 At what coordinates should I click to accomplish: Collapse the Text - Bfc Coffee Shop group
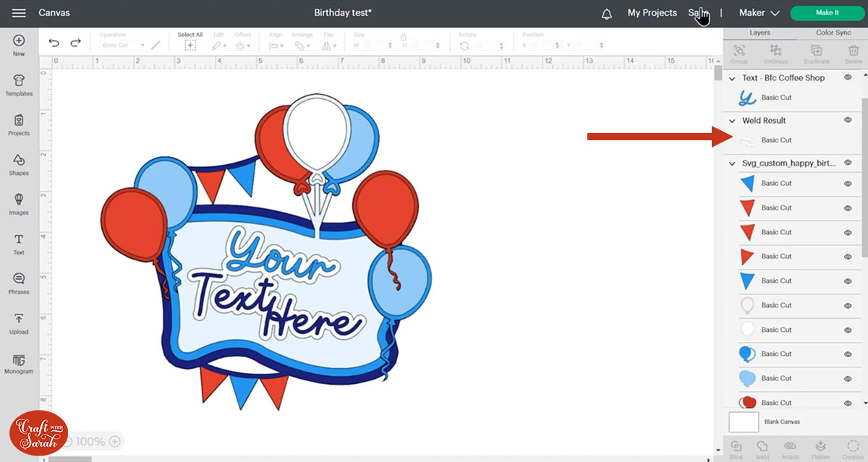tap(732, 78)
